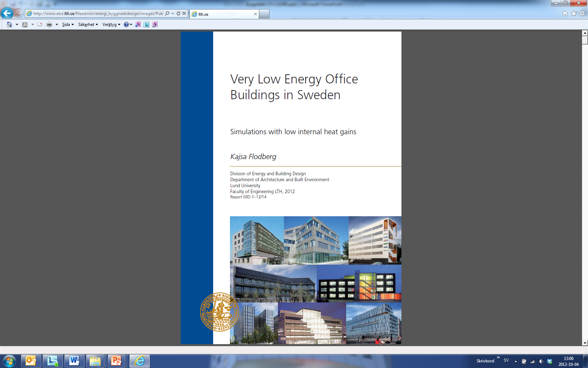Open Favorites with the star icon
The image size is (588, 368).
[574, 14]
